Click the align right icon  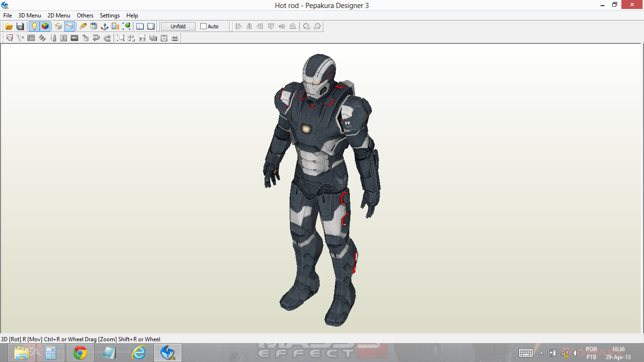click(x=260, y=26)
